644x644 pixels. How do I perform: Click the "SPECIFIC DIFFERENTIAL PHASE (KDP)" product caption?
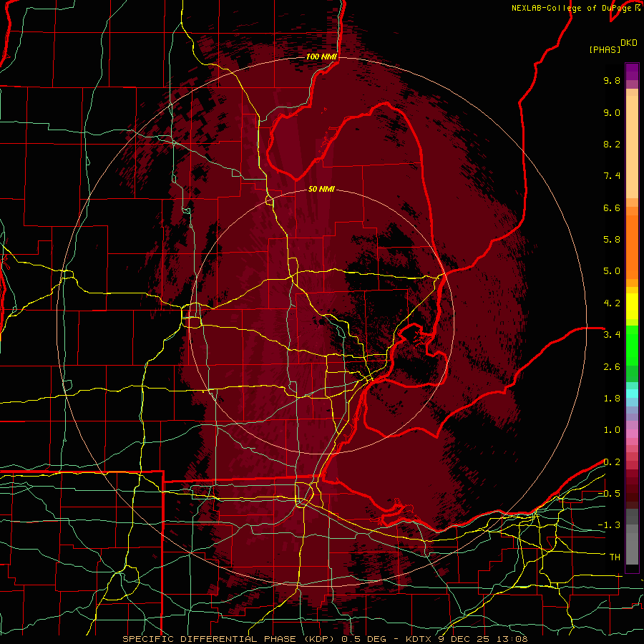228,639
